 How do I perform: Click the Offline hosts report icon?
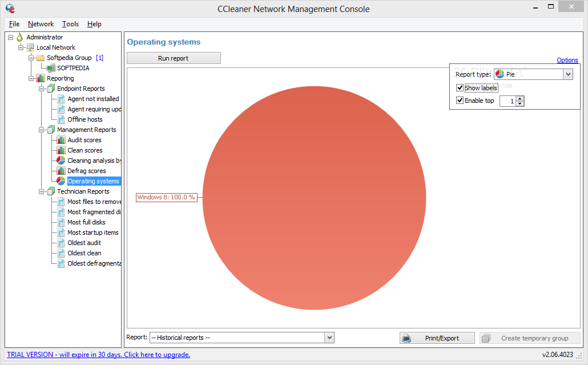point(61,119)
